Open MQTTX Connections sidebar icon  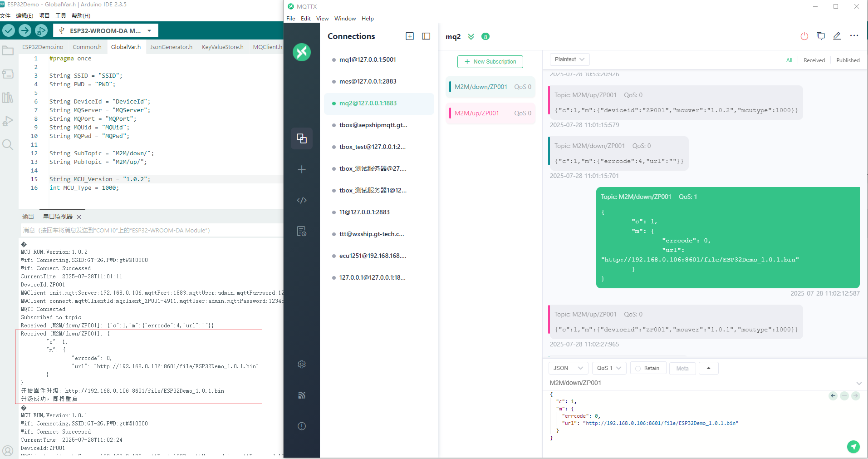point(302,138)
